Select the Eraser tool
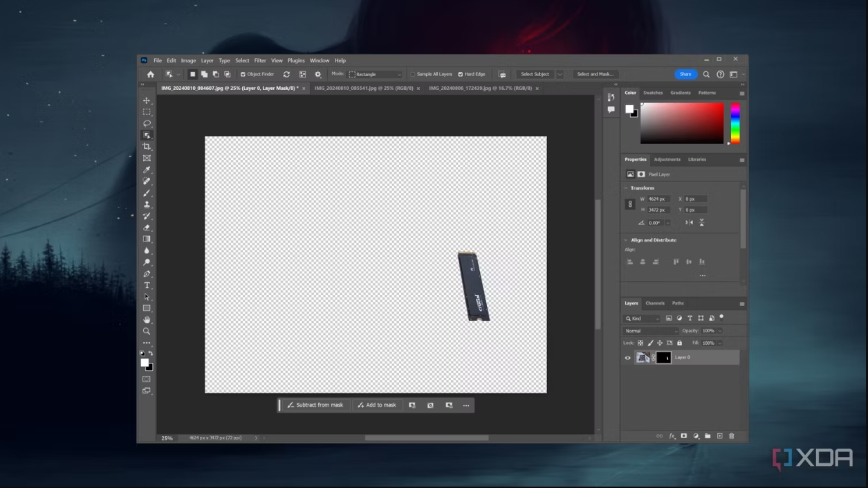 (147, 228)
